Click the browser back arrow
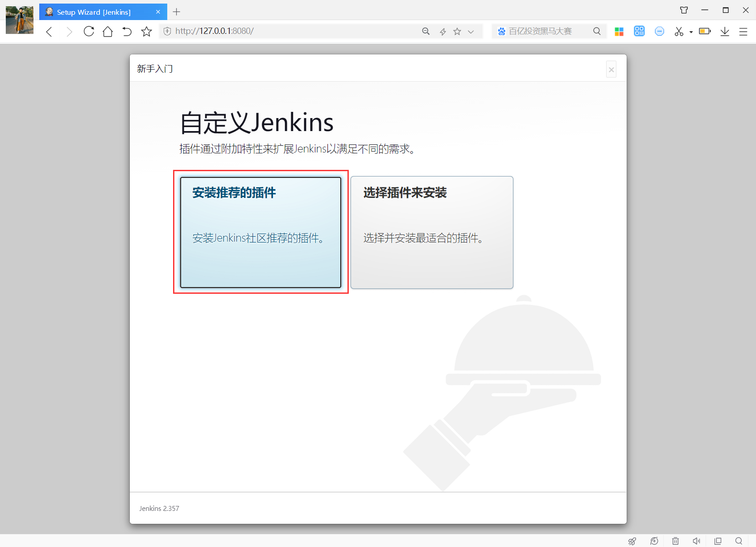This screenshot has width=756, height=547. [x=49, y=32]
